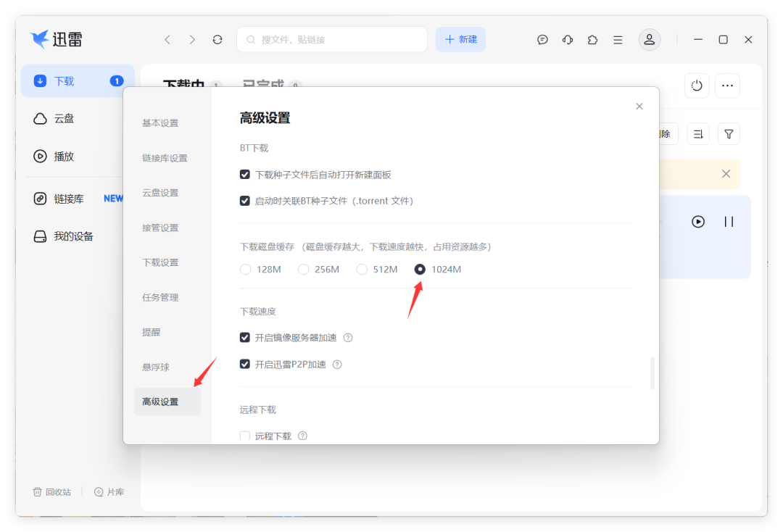The image size is (783, 532).
Task: Open the 回收站 recycle bin
Action: [52, 492]
